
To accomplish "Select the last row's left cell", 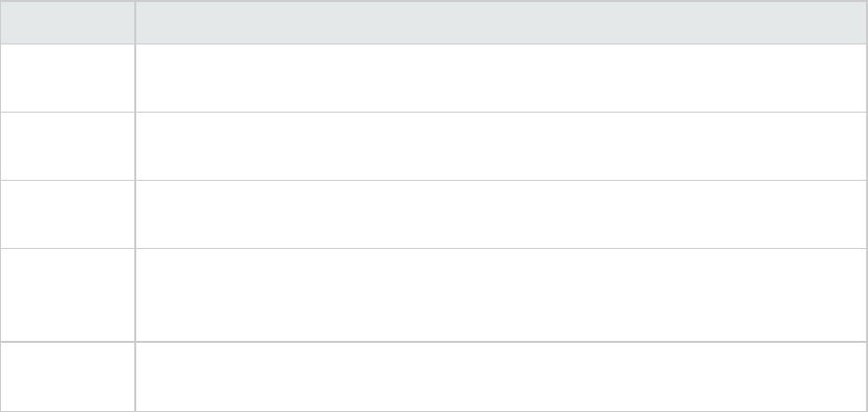I will click(x=67, y=376).
